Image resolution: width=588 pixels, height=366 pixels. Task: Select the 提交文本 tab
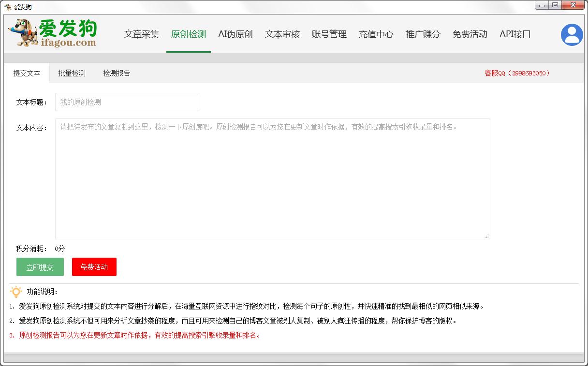coord(26,73)
